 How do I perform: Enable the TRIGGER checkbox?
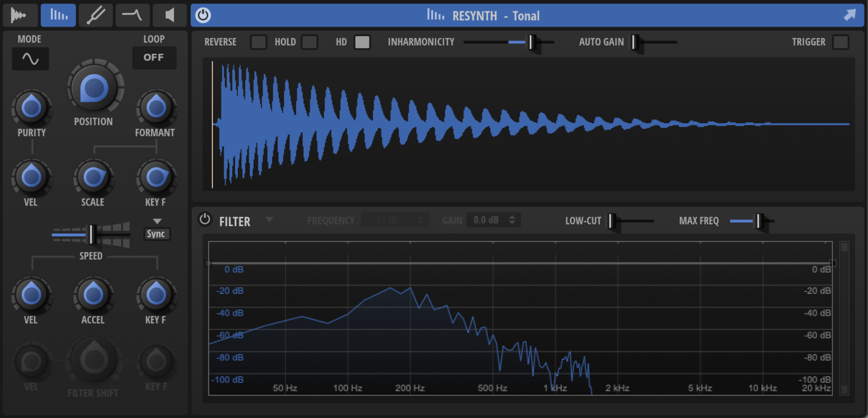click(841, 42)
